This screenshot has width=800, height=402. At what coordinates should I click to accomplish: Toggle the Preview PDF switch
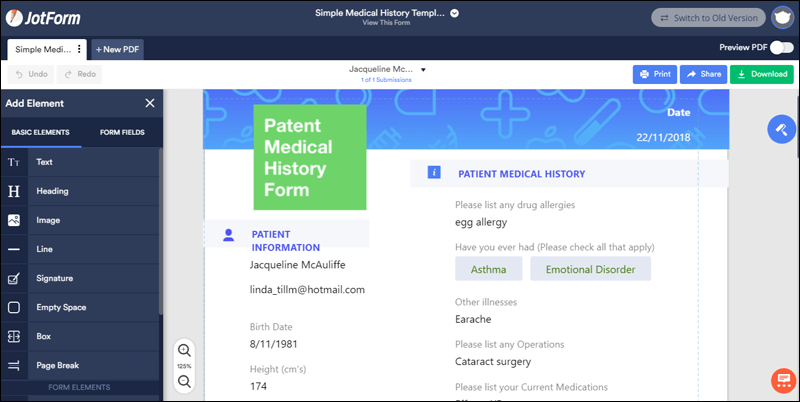pyautogui.click(x=782, y=47)
